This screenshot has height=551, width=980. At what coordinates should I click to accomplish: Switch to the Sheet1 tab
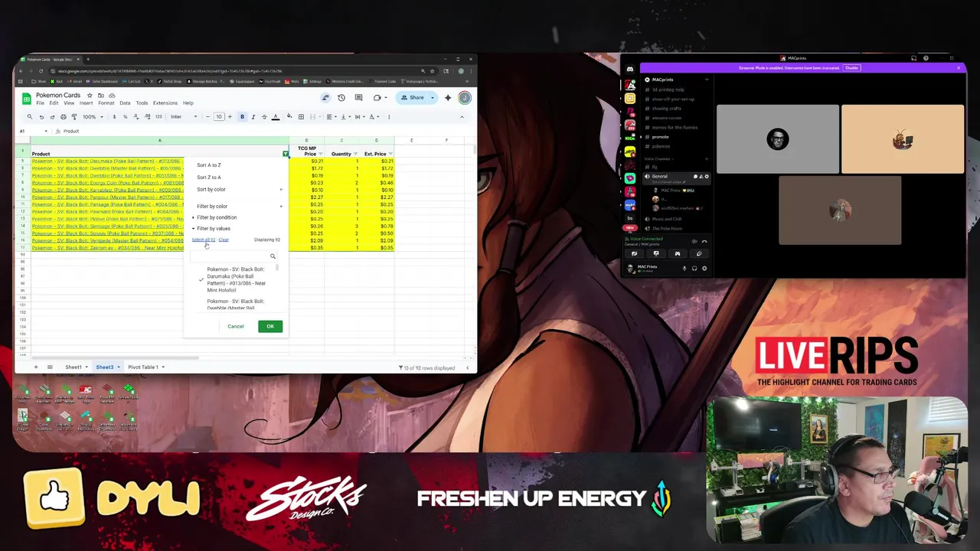click(73, 367)
